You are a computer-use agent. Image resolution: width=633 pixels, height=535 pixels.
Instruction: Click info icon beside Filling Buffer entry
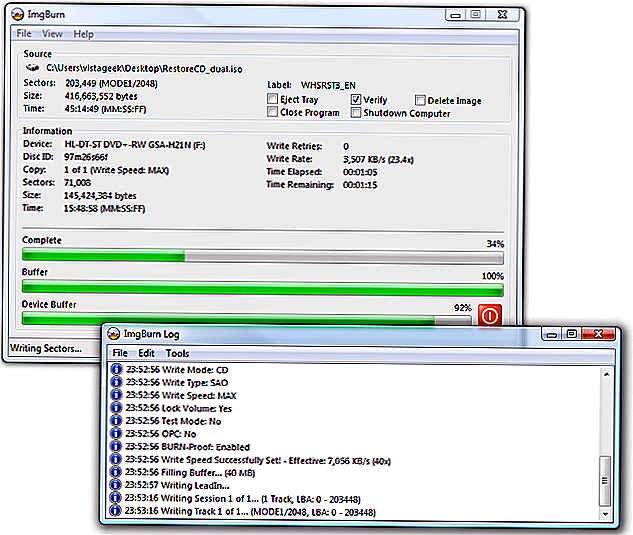tap(116, 472)
